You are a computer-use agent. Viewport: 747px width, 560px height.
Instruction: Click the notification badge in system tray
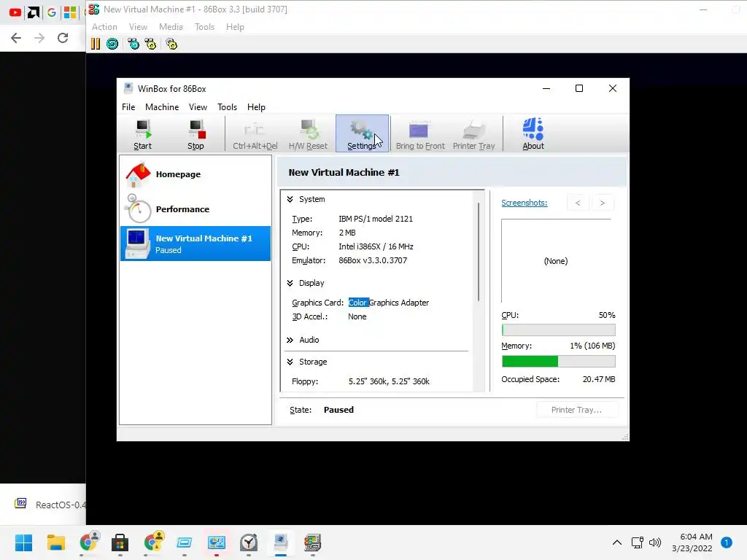(726, 542)
